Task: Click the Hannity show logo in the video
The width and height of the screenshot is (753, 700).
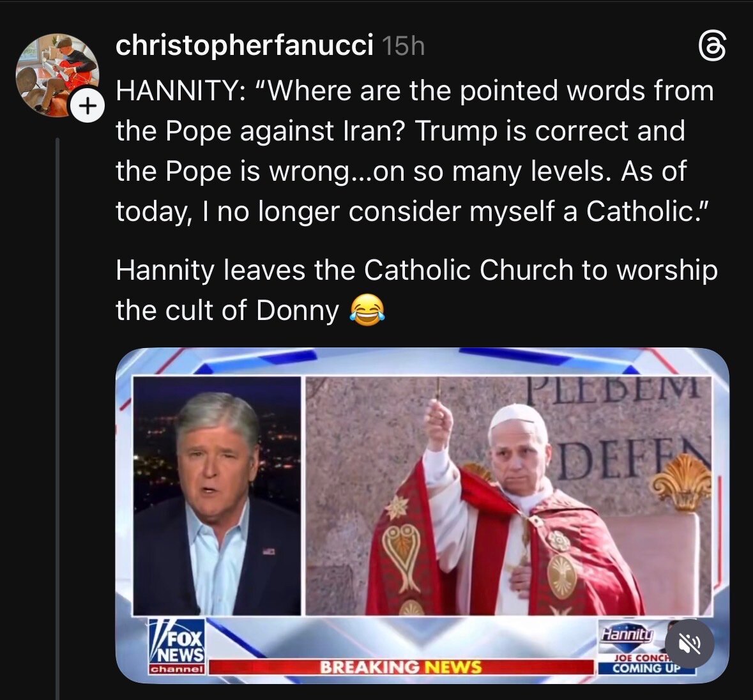Action: pos(627,635)
